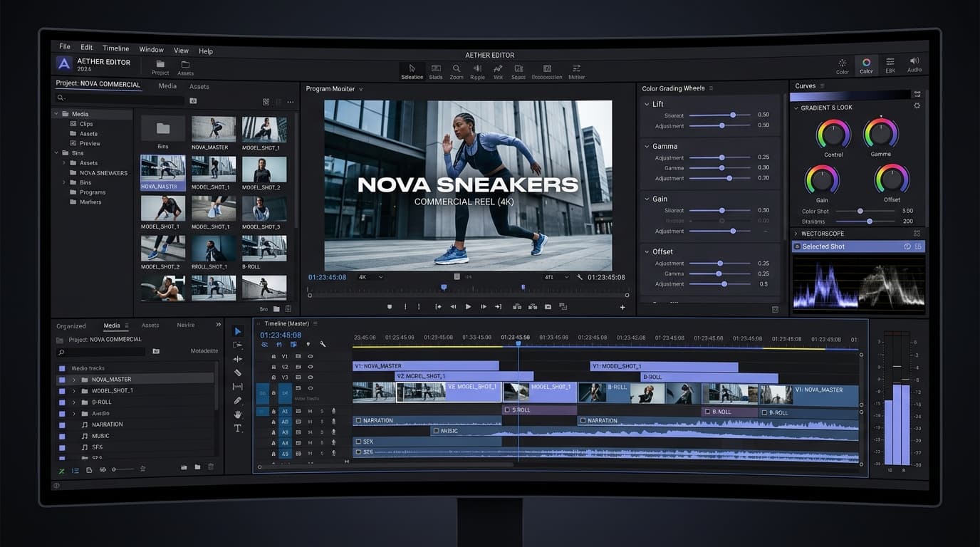Collapse the Lift section
980x547 pixels.
(x=647, y=104)
